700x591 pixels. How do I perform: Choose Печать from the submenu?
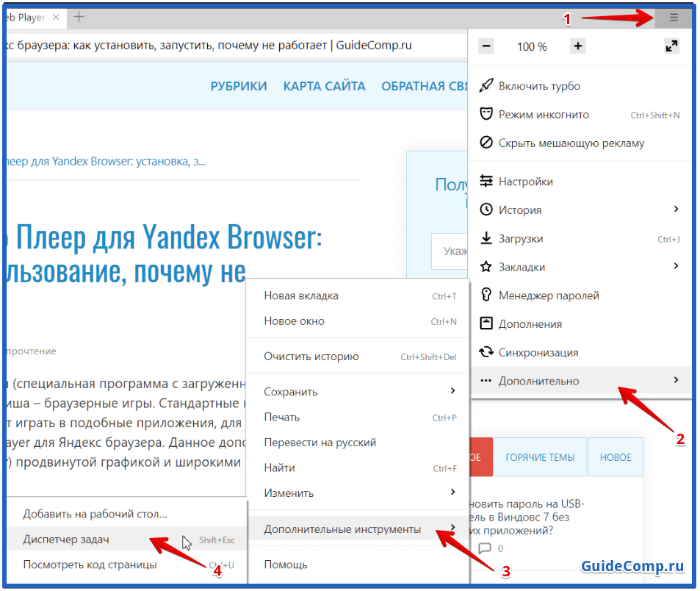coord(358,418)
